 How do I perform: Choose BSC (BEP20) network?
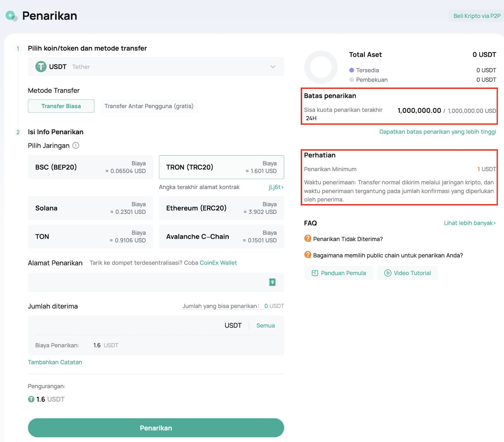click(x=90, y=167)
